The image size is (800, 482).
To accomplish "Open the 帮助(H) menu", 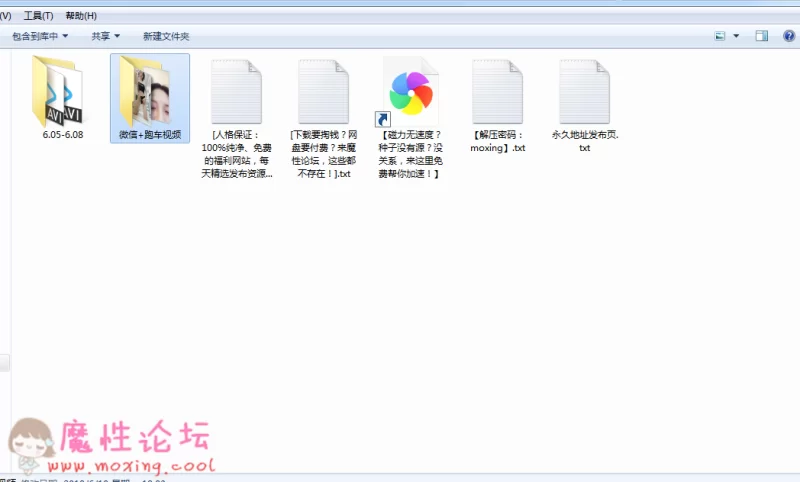I will (x=81, y=16).
